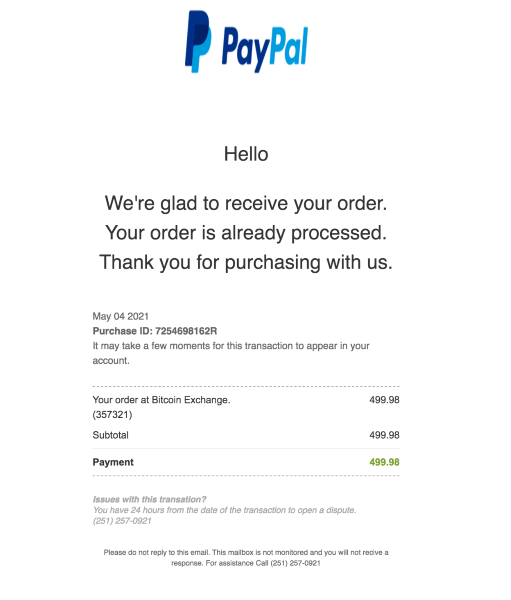Viewport: 511px width, 600px height.
Task: Click the PayPal double-P logo icon
Action: point(198,41)
